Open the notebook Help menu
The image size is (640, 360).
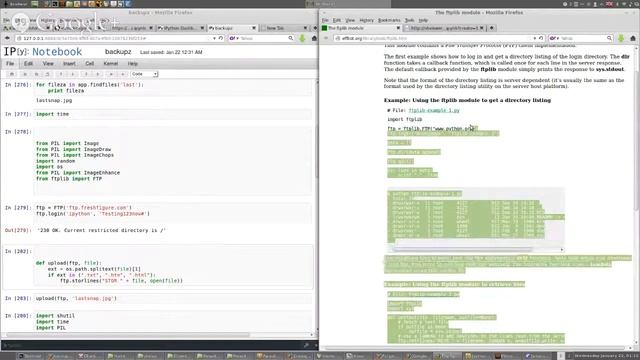coord(133,64)
